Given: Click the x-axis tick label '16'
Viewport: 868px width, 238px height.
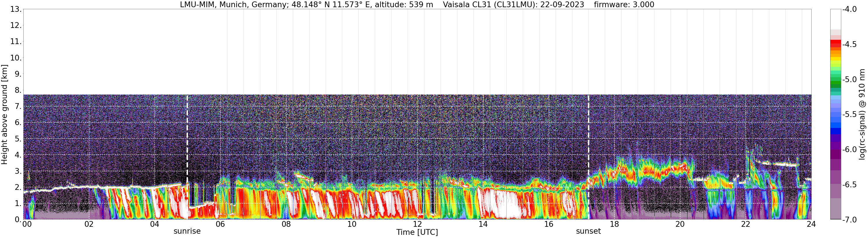Looking at the screenshot, I should [x=549, y=224].
